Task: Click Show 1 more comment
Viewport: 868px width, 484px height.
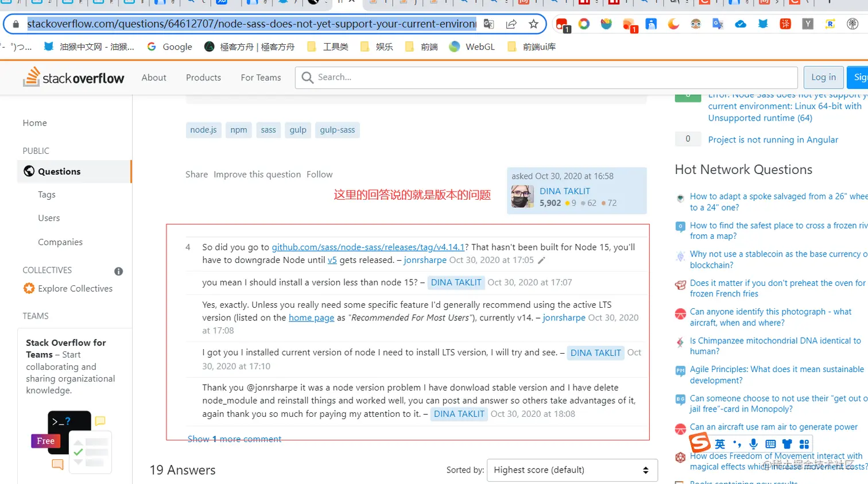Action: [234, 439]
